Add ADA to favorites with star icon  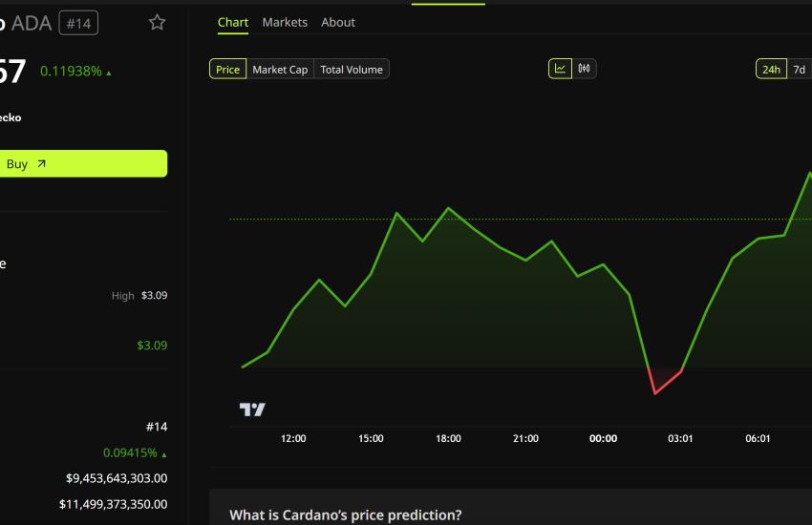pos(157,22)
